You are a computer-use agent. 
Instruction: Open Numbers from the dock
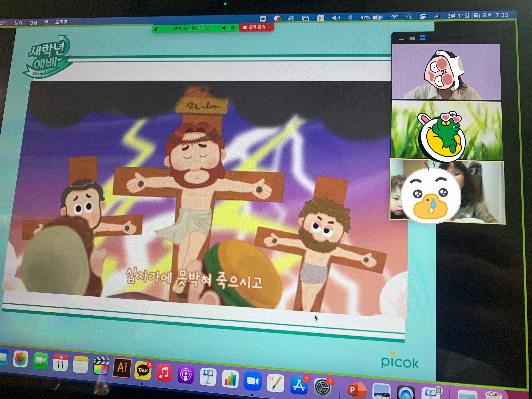230,379
